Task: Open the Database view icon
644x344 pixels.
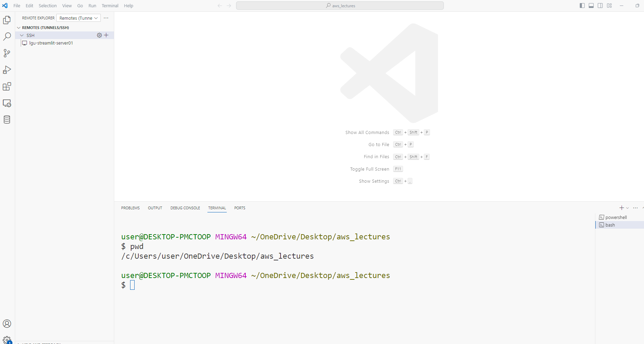Action: pyautogui.click(x=7, y=120)
